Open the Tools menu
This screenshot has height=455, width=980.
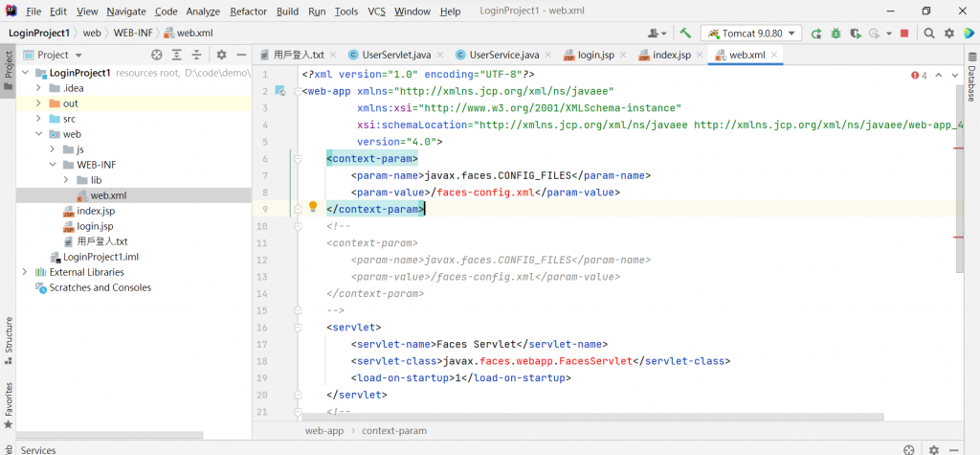[346, 11]
